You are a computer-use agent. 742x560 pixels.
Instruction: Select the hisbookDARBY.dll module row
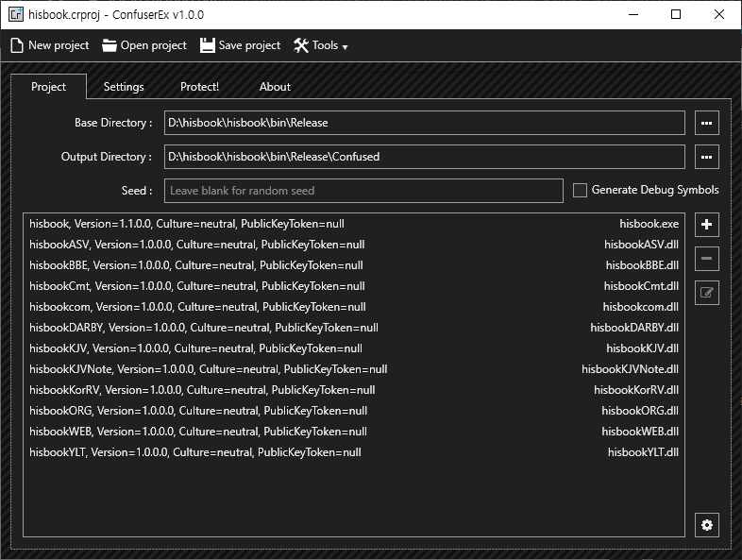tap(353, 328)
